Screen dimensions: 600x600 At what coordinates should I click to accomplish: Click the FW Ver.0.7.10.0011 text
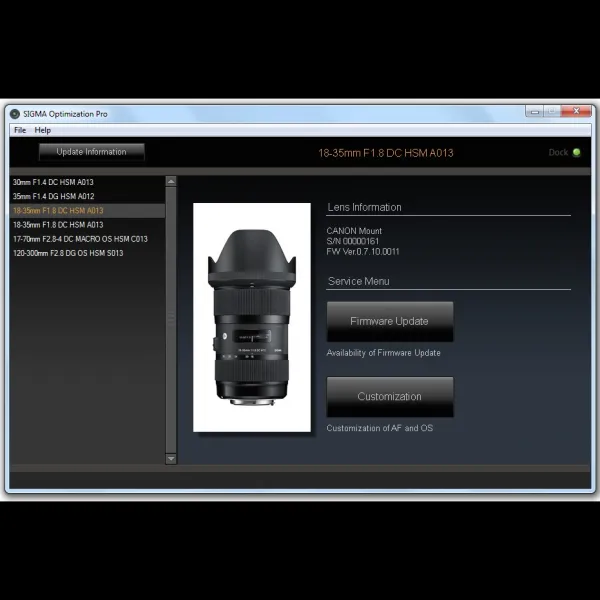363,252
